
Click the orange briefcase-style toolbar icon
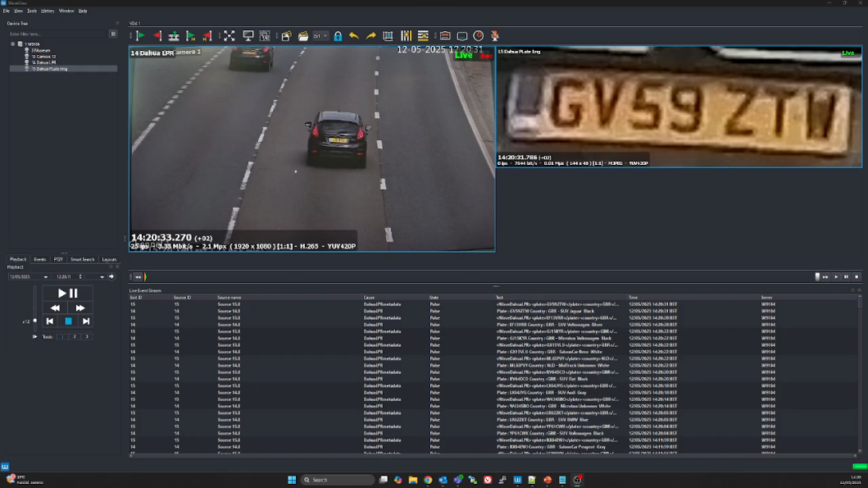[x=445, y=36]
